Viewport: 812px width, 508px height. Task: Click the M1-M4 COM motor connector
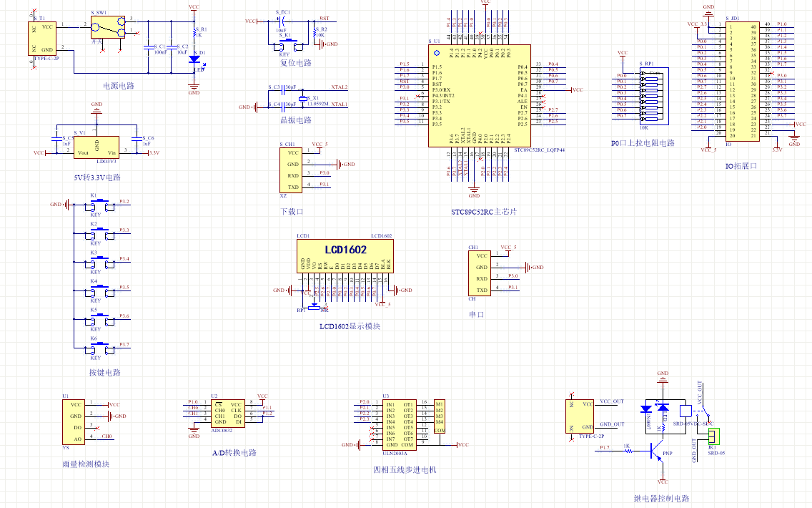[x=439, y=416]
